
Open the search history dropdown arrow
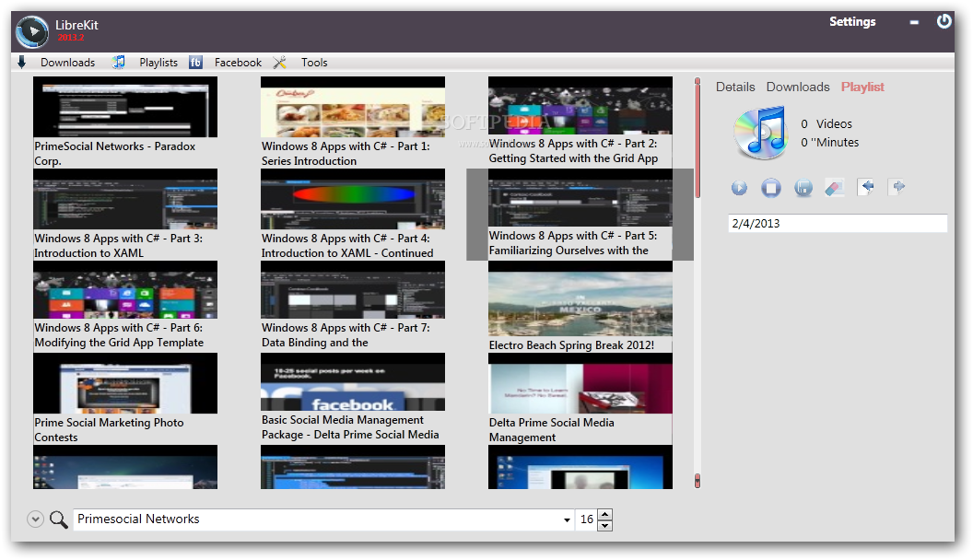point(567,519)
